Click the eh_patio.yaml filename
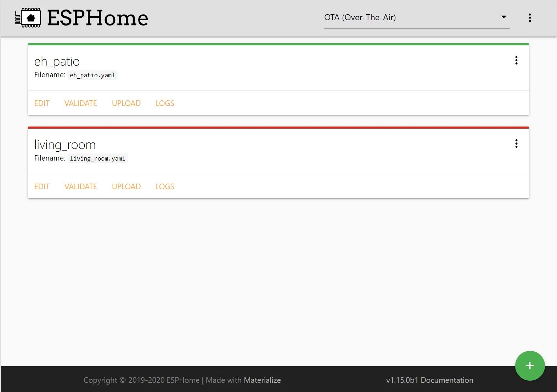Screen dimensions: 557x392 (x=92, y=75)
